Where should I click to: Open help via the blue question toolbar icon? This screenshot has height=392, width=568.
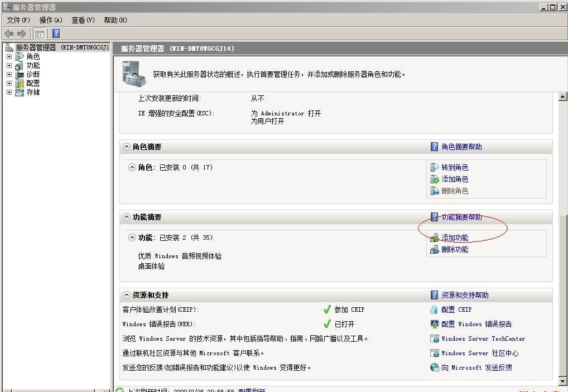56,33
